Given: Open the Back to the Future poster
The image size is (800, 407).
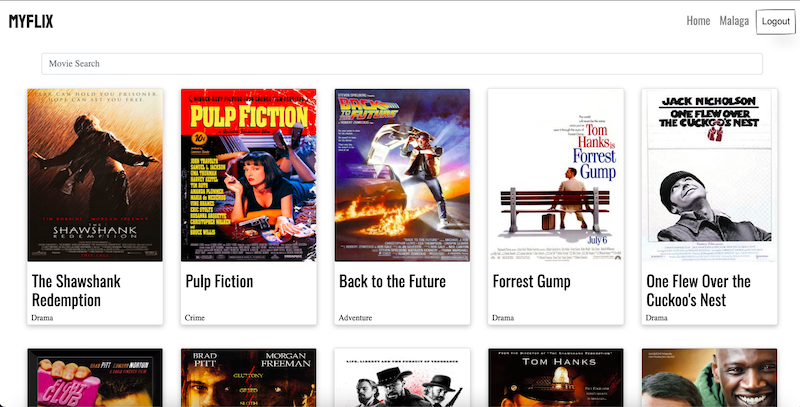Looking at the screenshot, I should click(x=402, y=175).
